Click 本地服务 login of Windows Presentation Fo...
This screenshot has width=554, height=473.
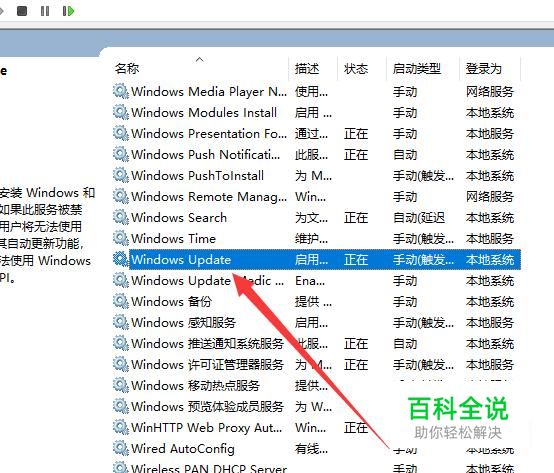490,134
